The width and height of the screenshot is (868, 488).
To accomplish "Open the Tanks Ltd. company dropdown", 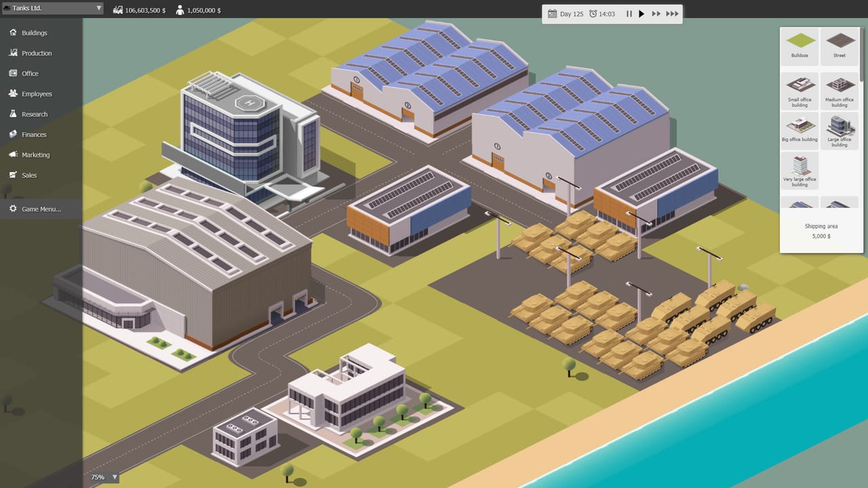I will tap(52, 7).
